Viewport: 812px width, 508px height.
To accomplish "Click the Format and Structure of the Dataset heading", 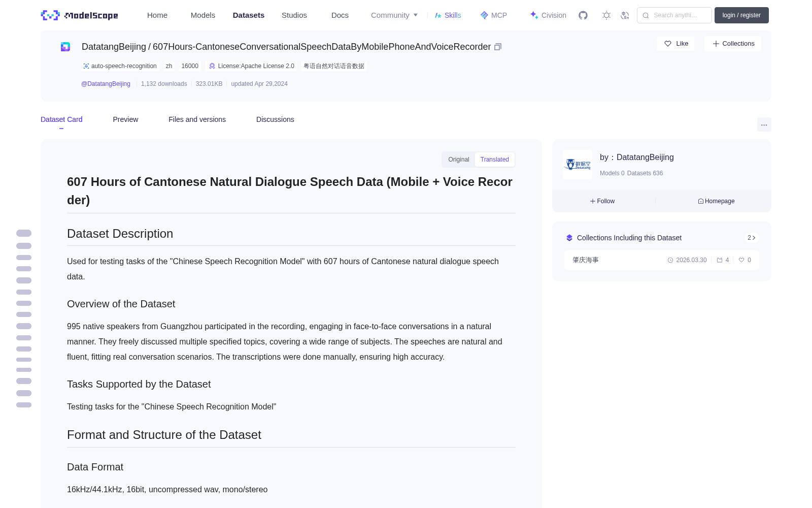I will point(164,435).
